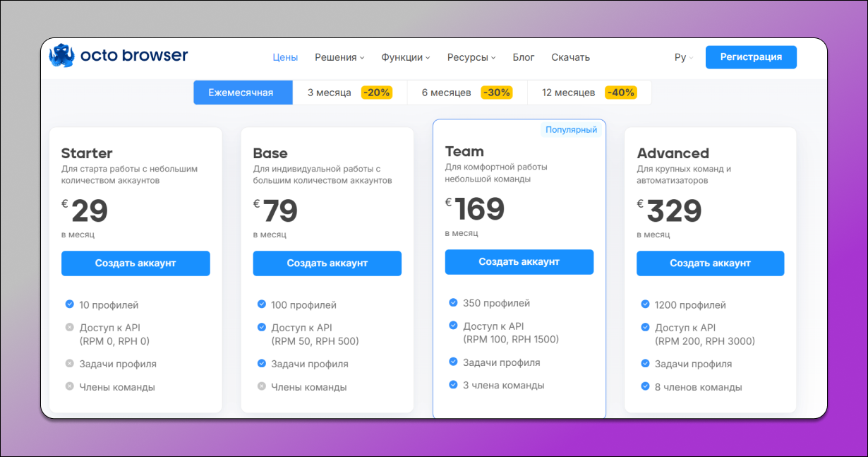Viewport: 868px width, 457px height.
Task: Click the text 1200 профилей
Action: tap(691, 305)
